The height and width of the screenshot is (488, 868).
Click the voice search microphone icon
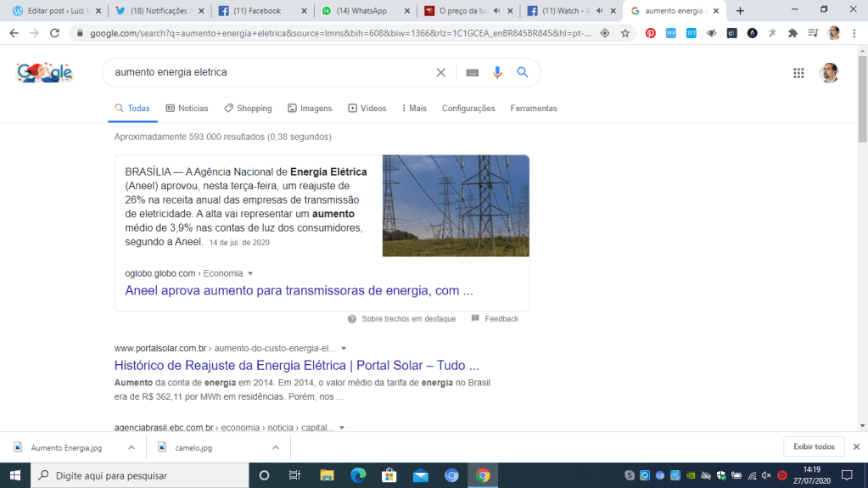[498, 73]
